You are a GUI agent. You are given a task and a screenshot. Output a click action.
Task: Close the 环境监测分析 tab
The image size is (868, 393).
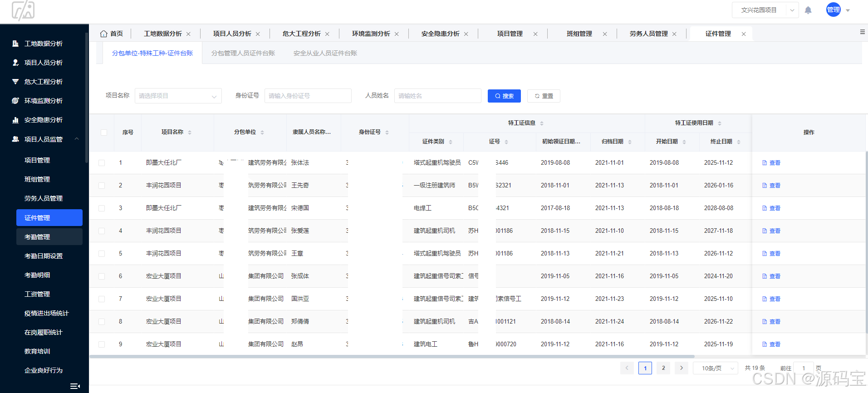click(x=397, y=34)
